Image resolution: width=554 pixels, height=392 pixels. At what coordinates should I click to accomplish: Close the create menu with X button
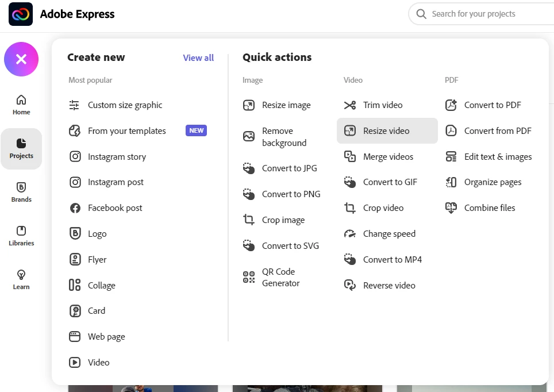(x=21, y=59)
